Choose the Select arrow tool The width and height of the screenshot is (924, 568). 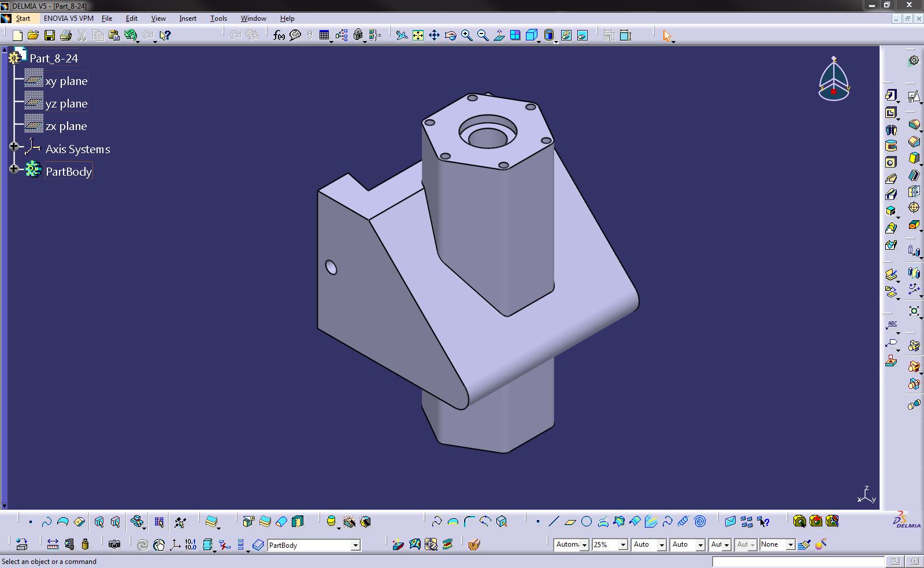[667, 36]
